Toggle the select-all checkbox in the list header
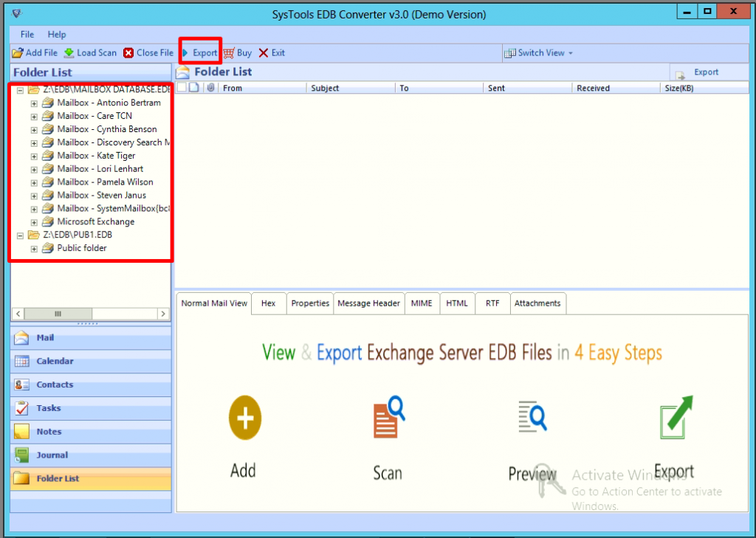The width and height of the screenshot is (756, 538). tap(182, 88)
